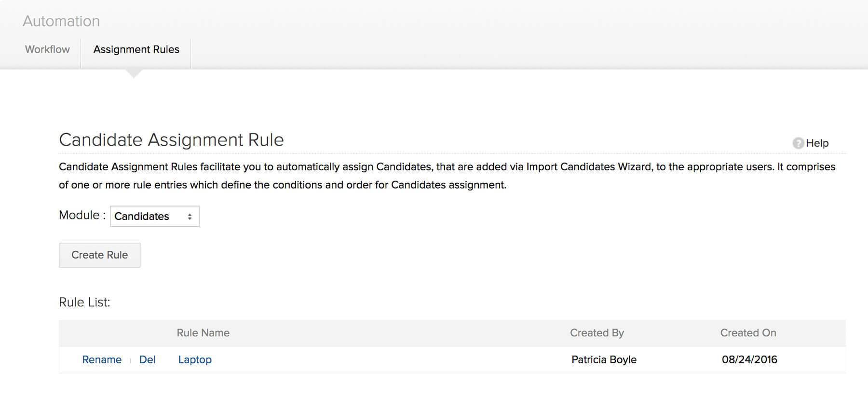The height and width of the screenshot is (398, 868).
Task: Click the Patricia Boyle creator cell
Action: (604, 359)
